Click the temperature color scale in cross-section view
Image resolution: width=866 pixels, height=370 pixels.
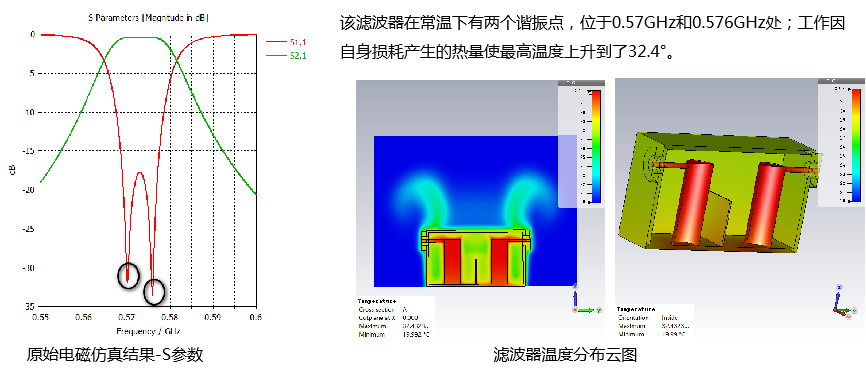pyautogui.click(x=595, y=146)
